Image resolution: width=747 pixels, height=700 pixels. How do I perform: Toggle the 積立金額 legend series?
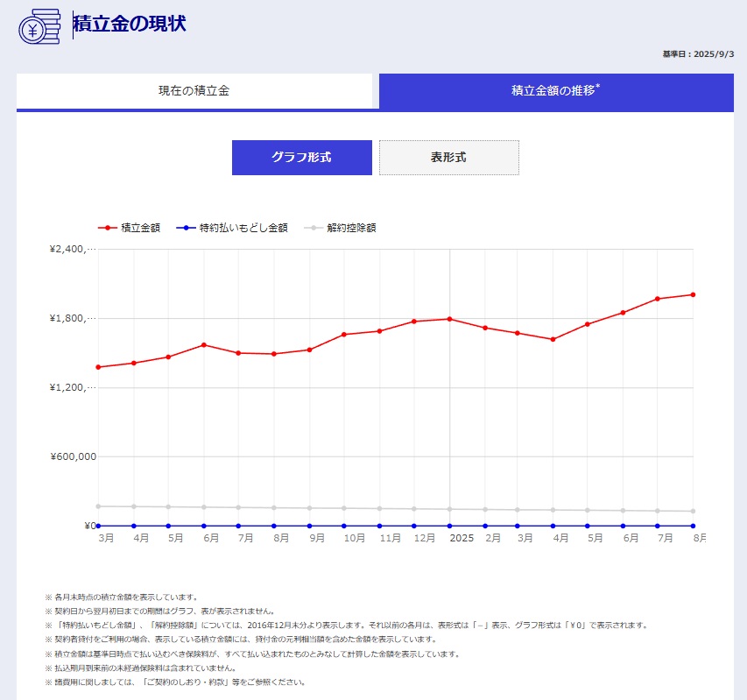tap(140, 228)
